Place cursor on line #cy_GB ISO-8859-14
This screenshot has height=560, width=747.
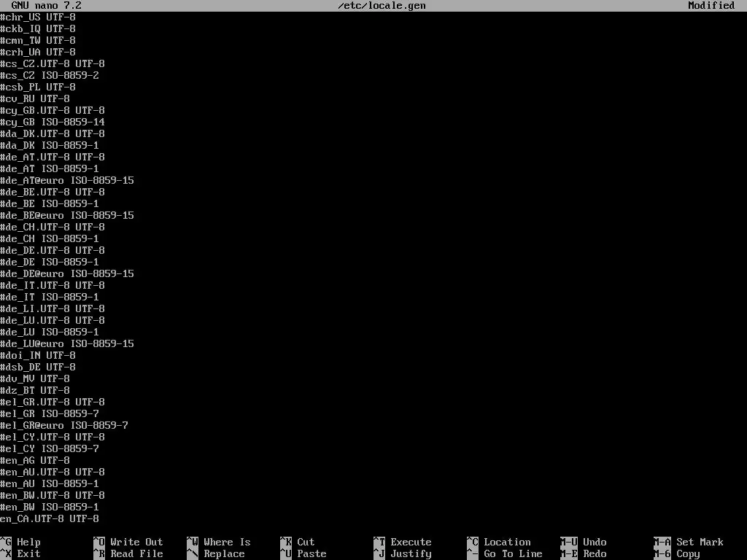tap(53, 122)
